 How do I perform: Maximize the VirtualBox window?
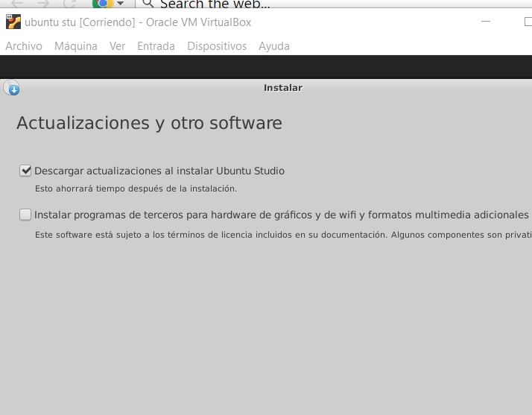point(527,22)
